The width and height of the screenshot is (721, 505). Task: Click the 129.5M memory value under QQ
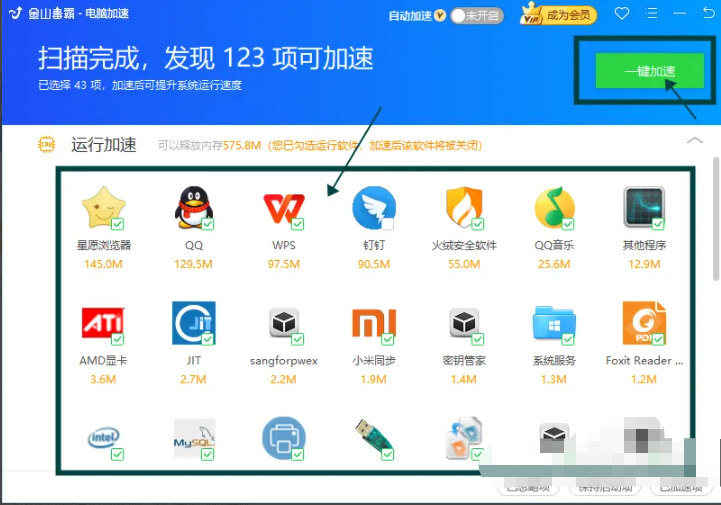pos(193,264)
